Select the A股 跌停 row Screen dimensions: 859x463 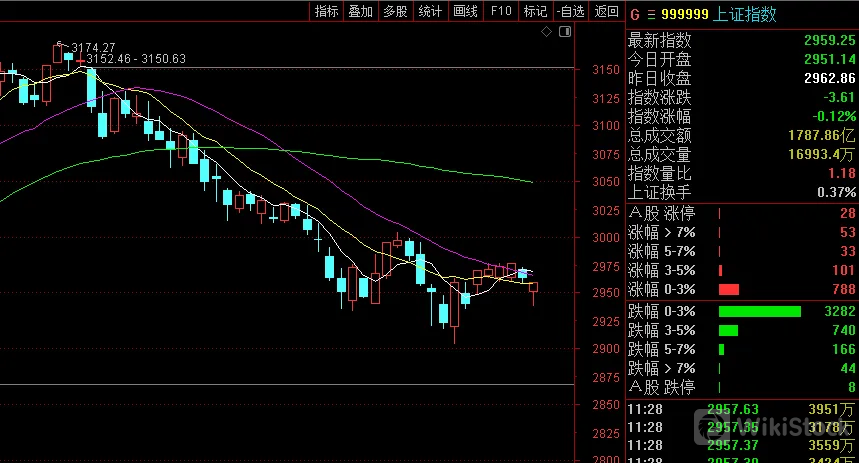(x=740, y=387)
